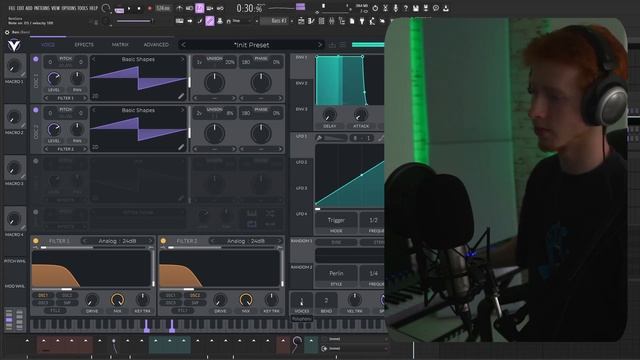This screenshot has height=360, width=640.
Task: Open the preset browser menu icon
Action: pyautogui.click(x=343, y=45)
